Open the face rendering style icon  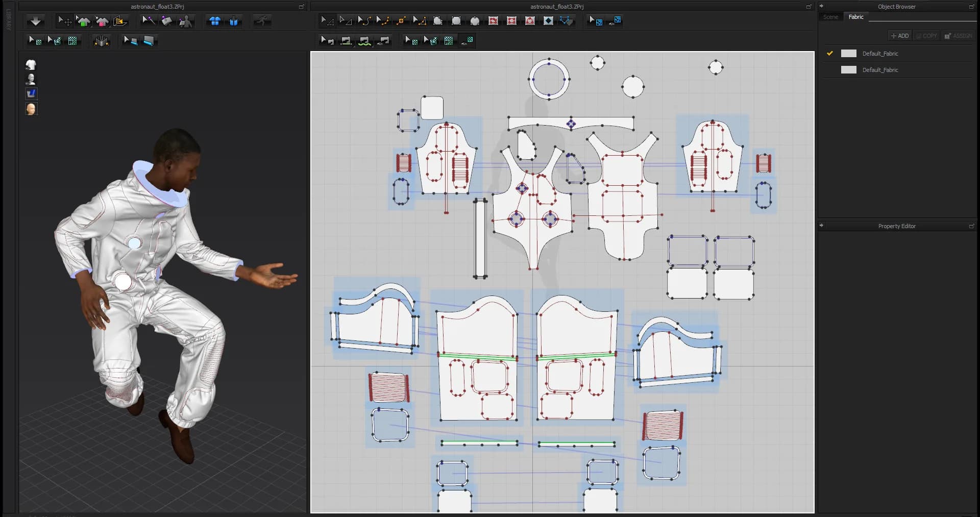(31, 109)
